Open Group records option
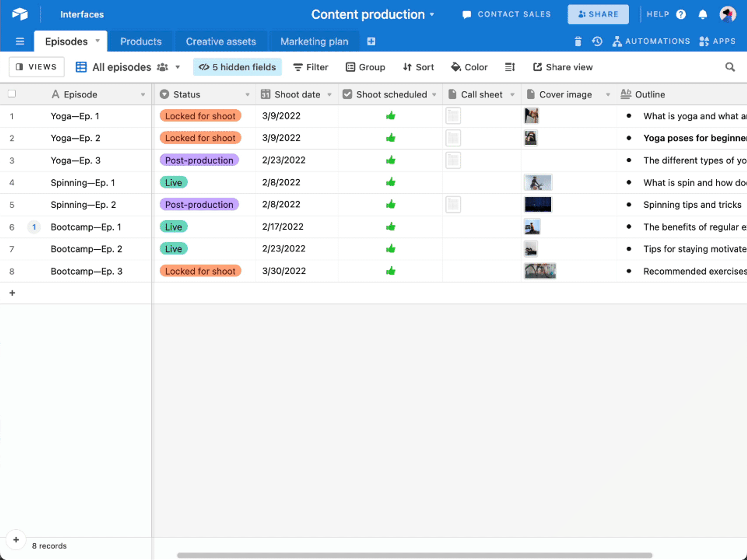The height and width of the screenshot is (560, 747). tap(366, 67)
